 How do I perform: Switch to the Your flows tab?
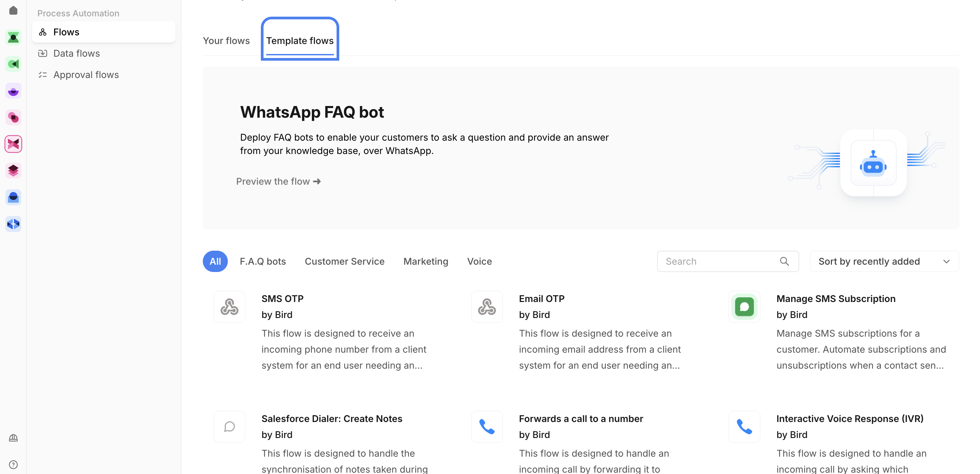(x=226, y=41)
